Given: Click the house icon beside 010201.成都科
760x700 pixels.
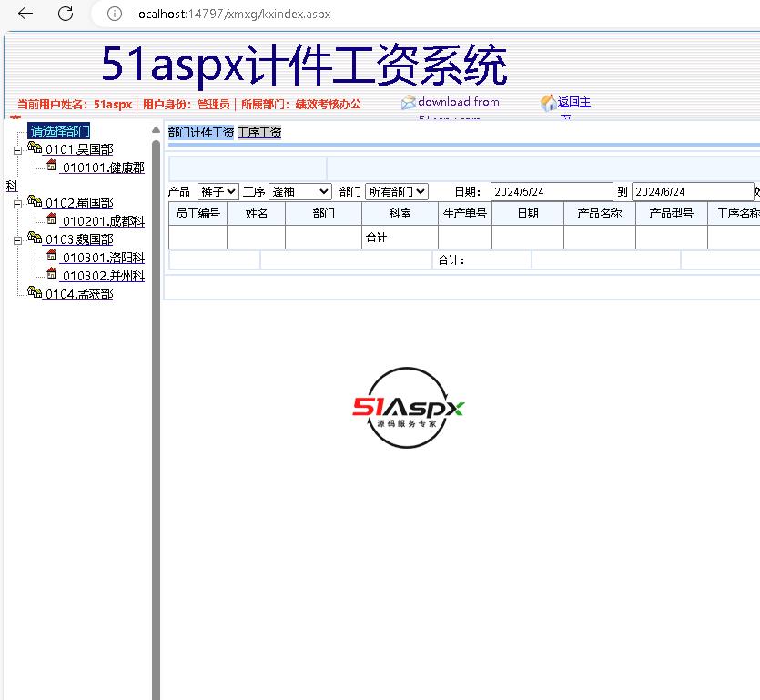Looking at the screenshot, I should pyautogui.click(x=52, y=219).
